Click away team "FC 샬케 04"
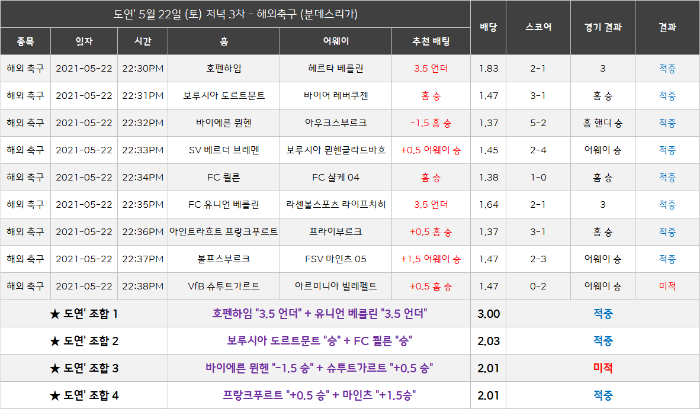 pos(336,178)
